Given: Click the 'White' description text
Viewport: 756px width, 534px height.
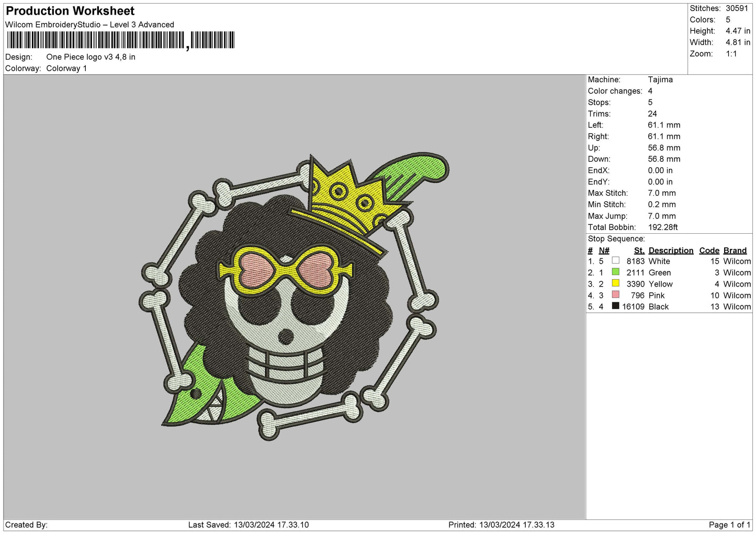Looking at the screenshot, I should (659, 261).
